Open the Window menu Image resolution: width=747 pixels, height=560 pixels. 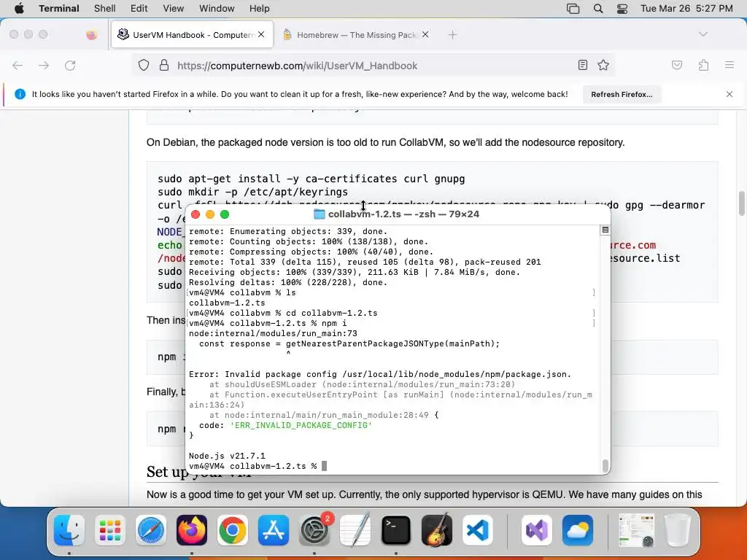217,9
